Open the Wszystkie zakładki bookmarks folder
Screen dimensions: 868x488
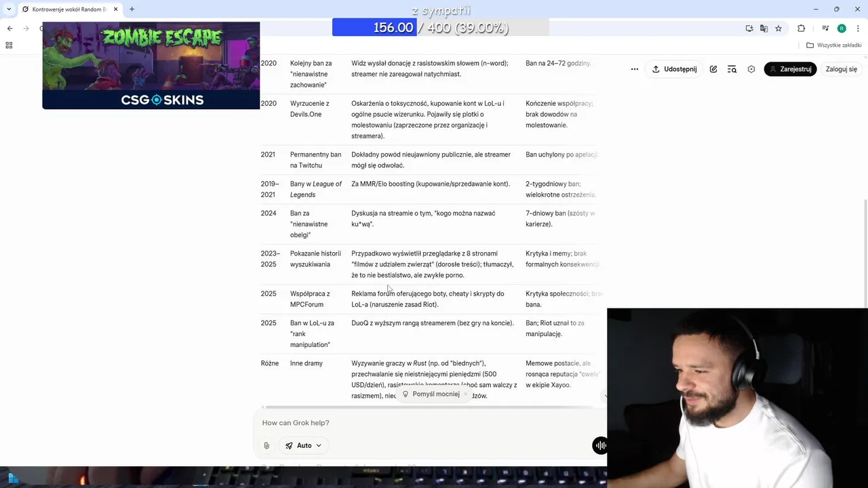[834, 45]
